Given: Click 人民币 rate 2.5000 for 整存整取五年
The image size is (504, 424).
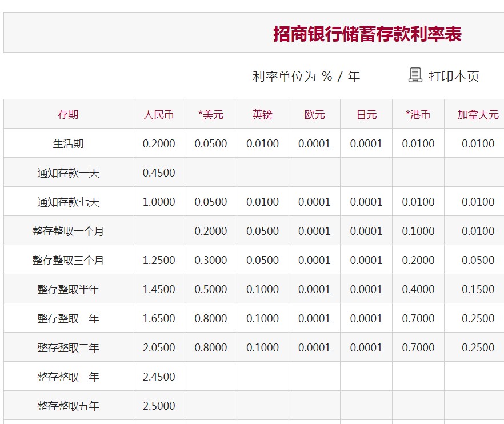Looking at the screenshot, I should pos(159,406).
